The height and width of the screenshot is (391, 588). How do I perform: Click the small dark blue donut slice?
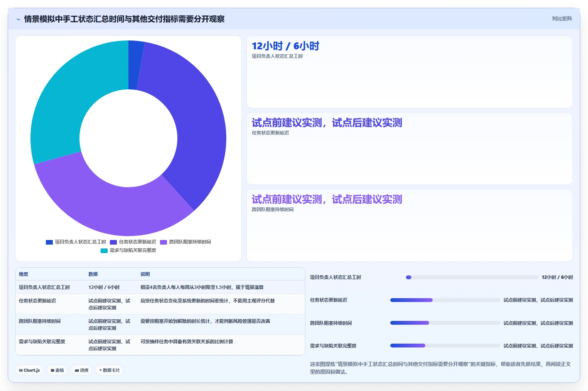tap(135, 65)
